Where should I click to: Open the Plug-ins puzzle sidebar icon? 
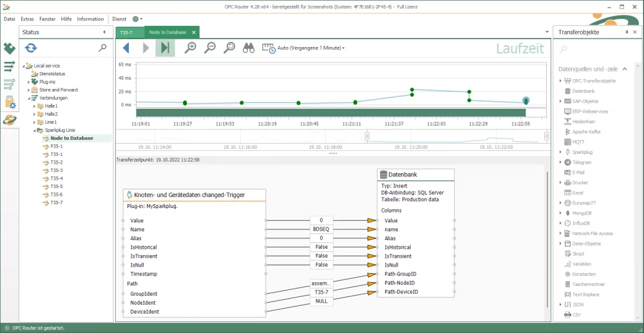[10, 49]
